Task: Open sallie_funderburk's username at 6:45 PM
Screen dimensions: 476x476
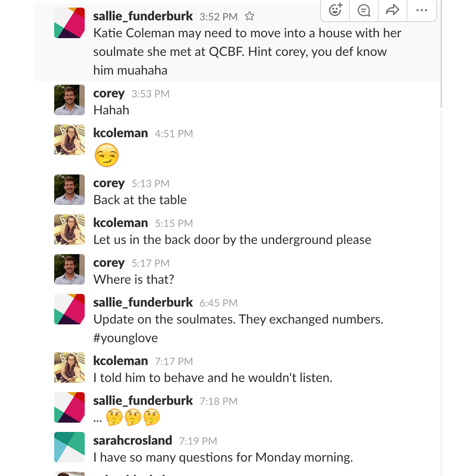Action: (143, 302)
